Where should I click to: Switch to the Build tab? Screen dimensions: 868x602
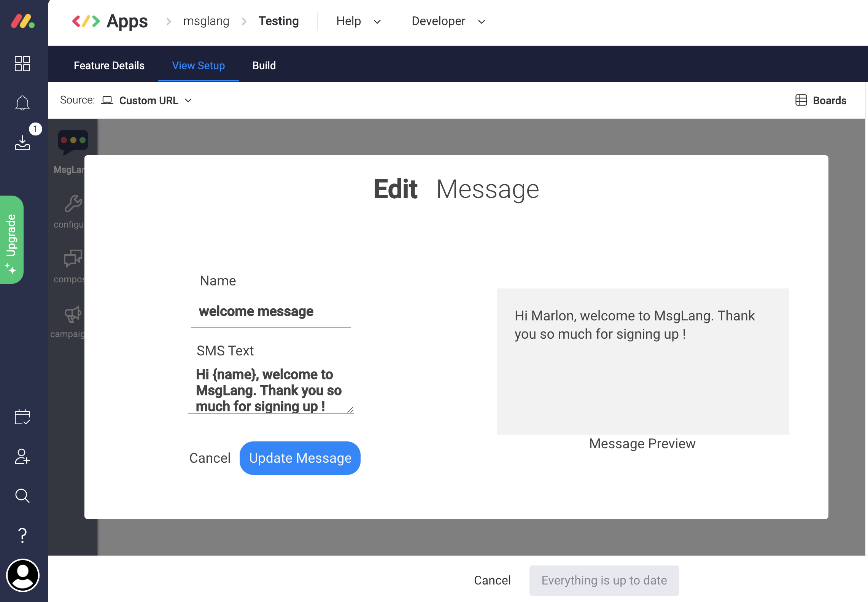click(264, 65)
